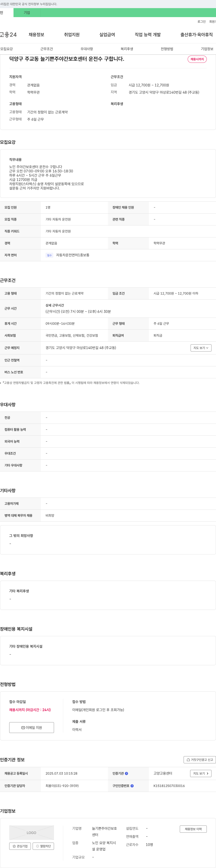Click the 열람차단 button
The height and width of the screenshot is (868, 216).
point(43,846)
